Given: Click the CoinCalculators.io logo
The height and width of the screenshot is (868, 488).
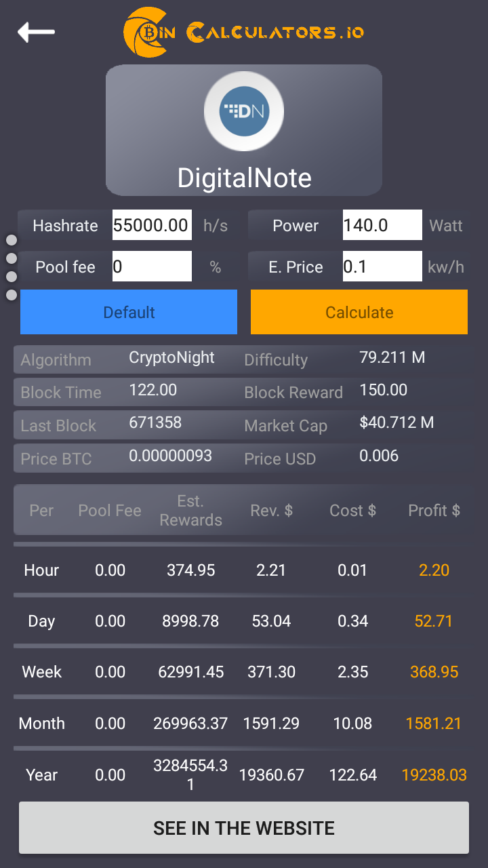Looking at the screenshot, I should coord(244,32).
